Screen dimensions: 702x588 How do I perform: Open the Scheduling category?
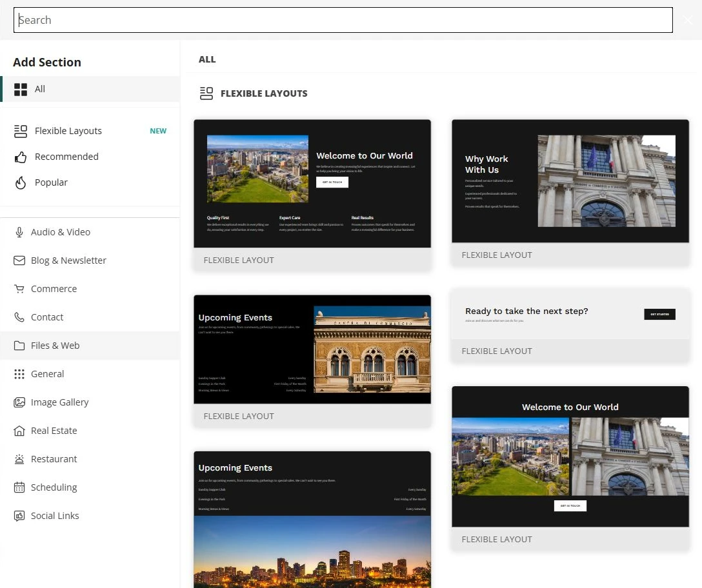pyautogui.click(x=90, y=487)
